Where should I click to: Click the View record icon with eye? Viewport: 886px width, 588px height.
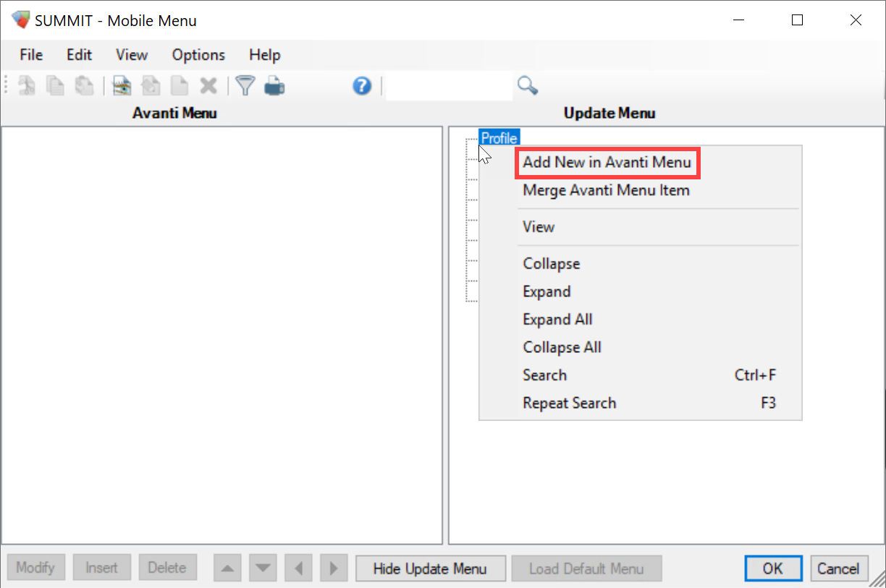[122, 86]
